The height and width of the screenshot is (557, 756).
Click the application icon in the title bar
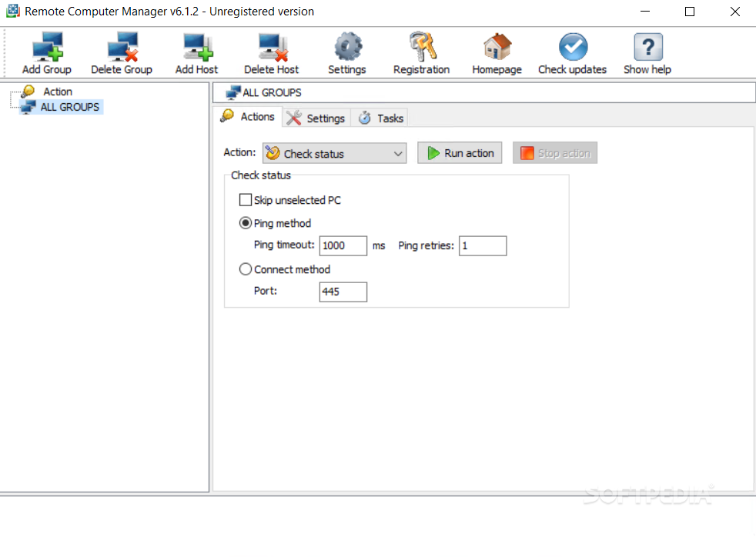(13, 11)
